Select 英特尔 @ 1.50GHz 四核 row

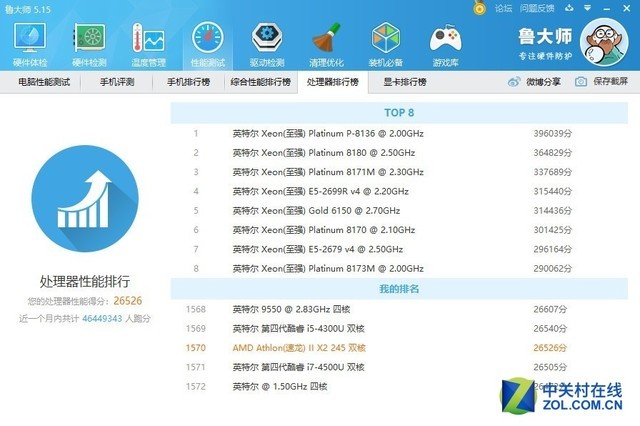pyautogui.click(x=399, y=386)
